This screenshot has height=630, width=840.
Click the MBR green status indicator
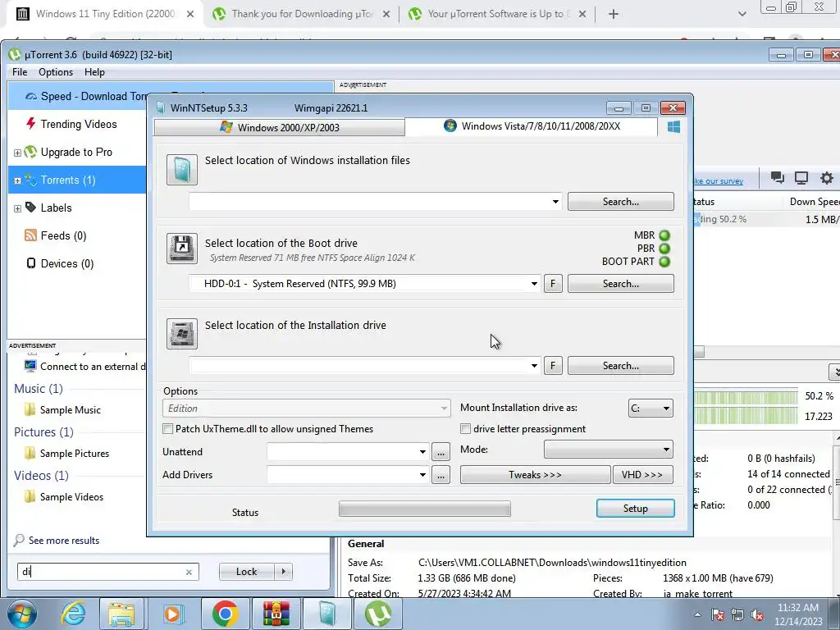pos(664,235)
